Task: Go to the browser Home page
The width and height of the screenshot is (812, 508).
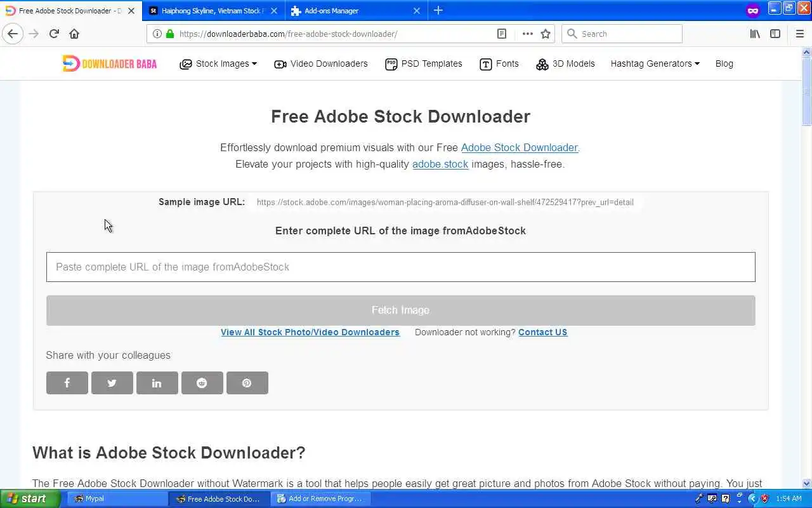Action: pos(74,34)
